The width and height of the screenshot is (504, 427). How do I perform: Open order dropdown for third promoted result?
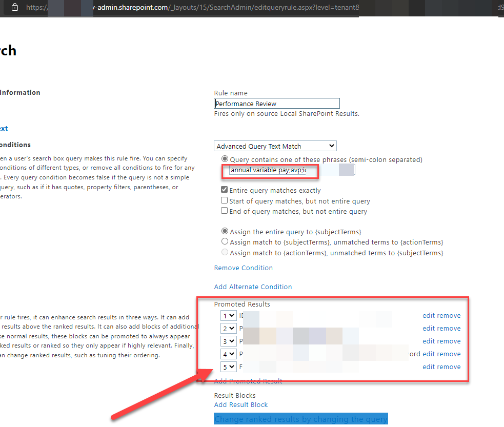click(228, 341)
